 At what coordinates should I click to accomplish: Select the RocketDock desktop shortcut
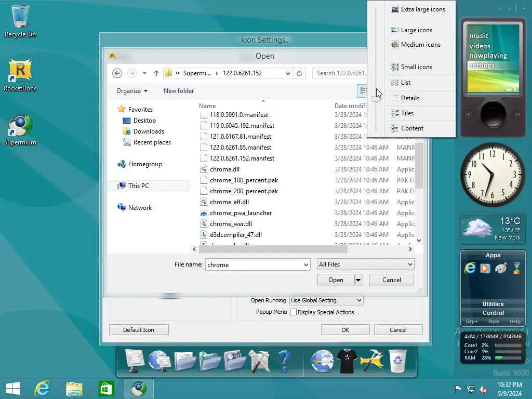click(x=20, y=75)
